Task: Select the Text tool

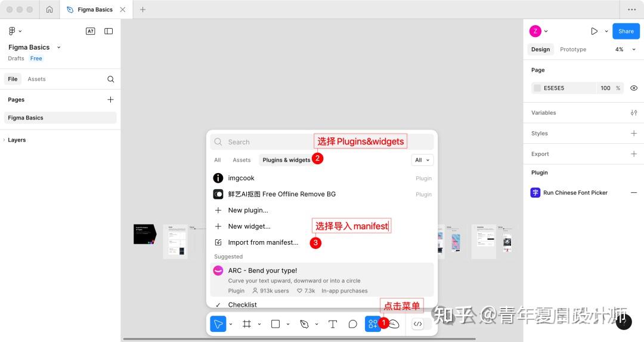Action: [x=333, y=324]
